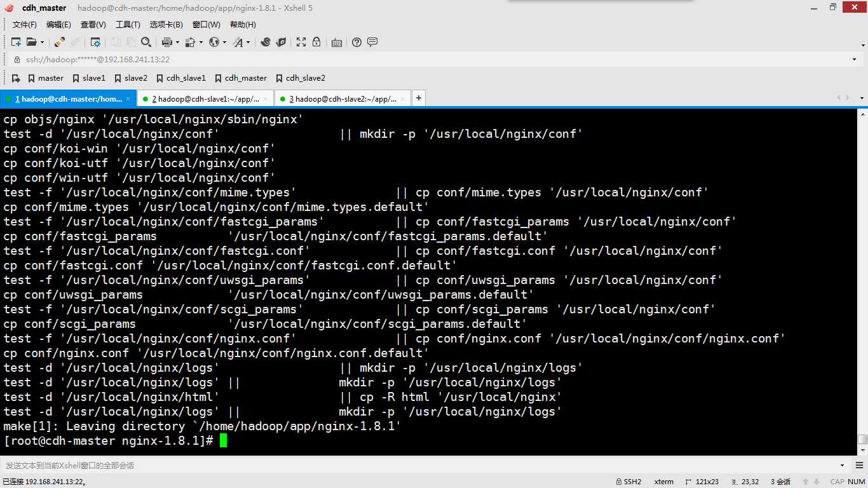The height and width of the screenshot is (488, 868).
Task: Click the SSH2 status bar entry
Action: (628, 482)
